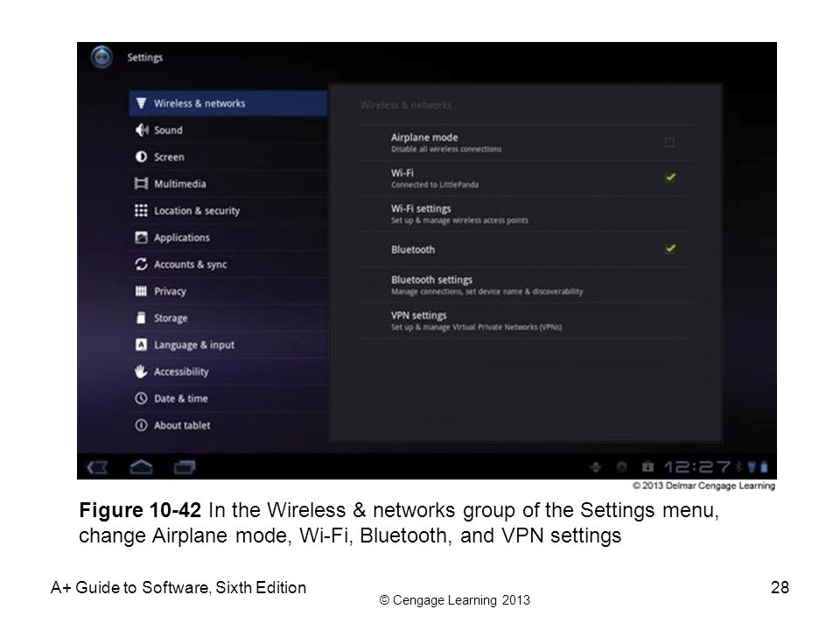Image resolution: width=840 pixels, height=630 pixels.
Task: Click the Privacy icon
Action: (x=141, y=290)
